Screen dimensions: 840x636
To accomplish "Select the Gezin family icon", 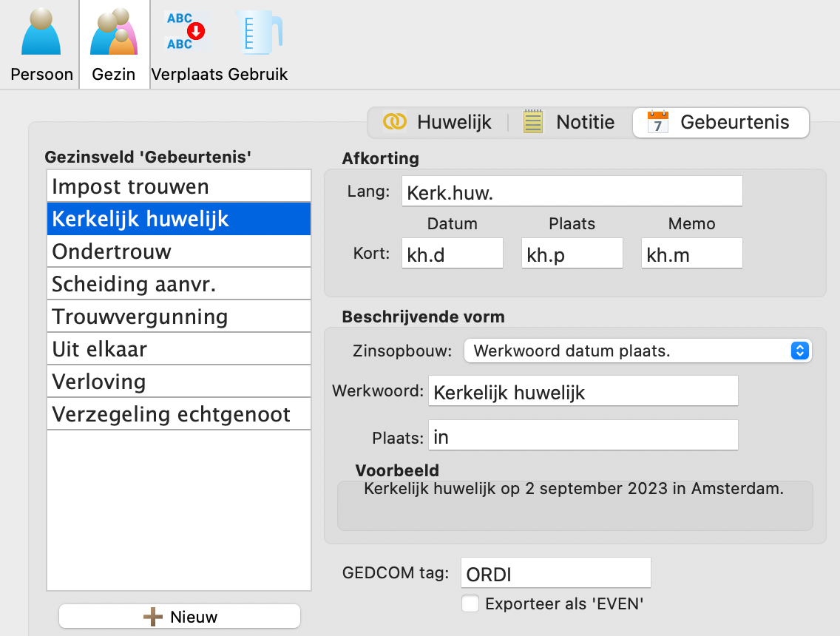I will (114, 43).
